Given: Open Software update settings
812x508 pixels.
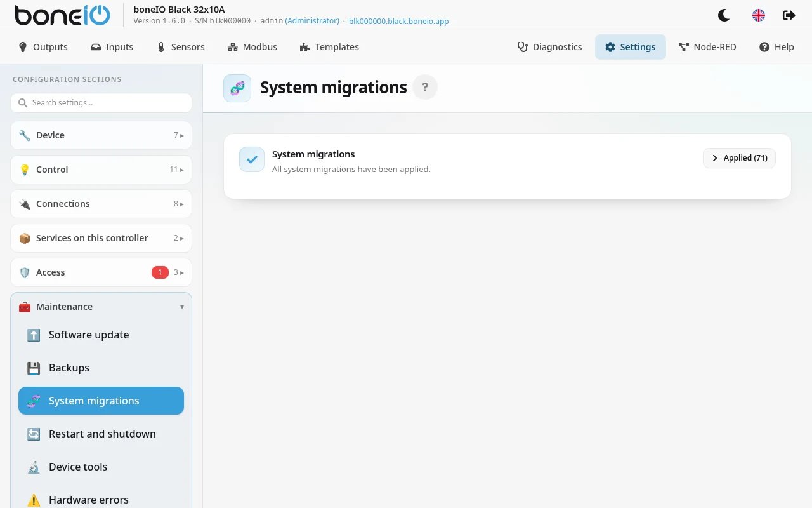Looking at the screenshot, I should (x=101, y=335).
